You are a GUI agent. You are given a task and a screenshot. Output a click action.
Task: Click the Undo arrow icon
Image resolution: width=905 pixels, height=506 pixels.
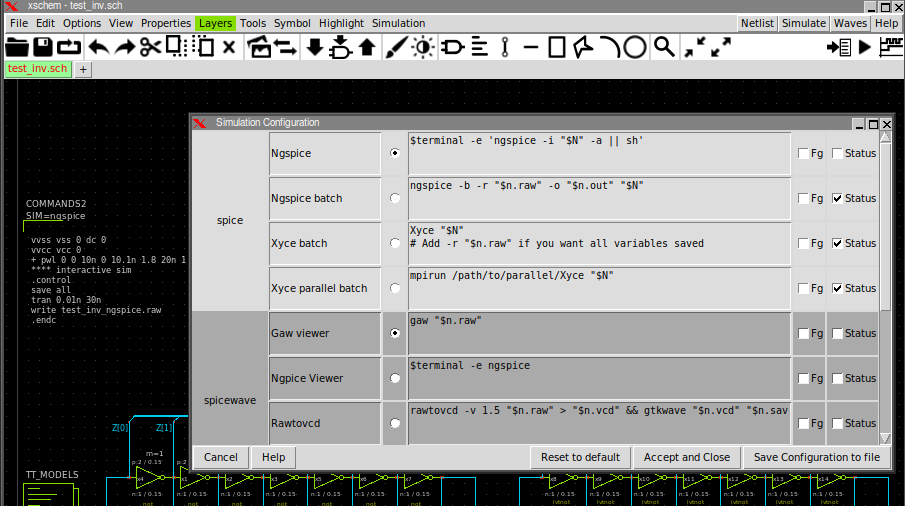[98, 46]
